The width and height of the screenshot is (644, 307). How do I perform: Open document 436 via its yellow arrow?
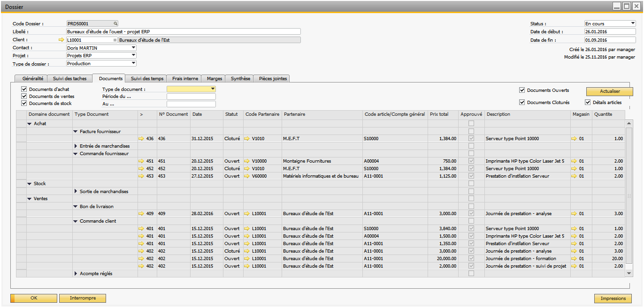coord(142,139)
